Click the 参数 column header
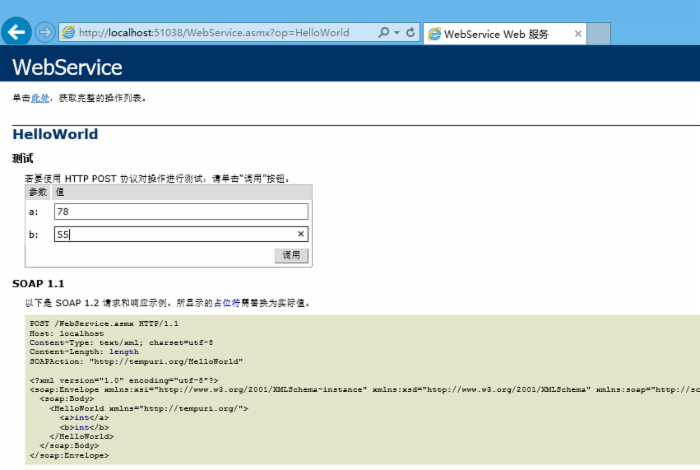700x470 pixels. point(37,191)
